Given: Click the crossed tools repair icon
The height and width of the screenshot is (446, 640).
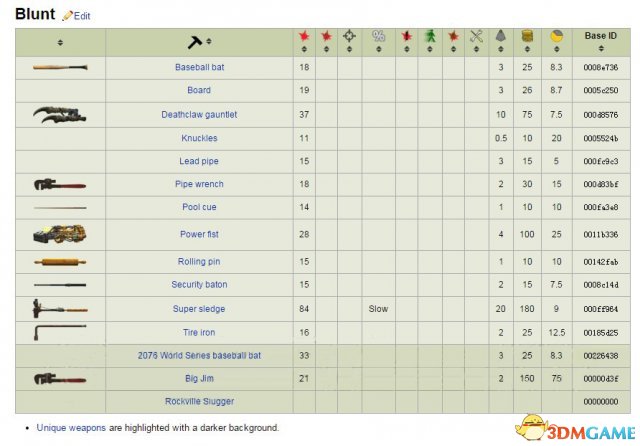Looking at the screenshot, I should 476,36.
